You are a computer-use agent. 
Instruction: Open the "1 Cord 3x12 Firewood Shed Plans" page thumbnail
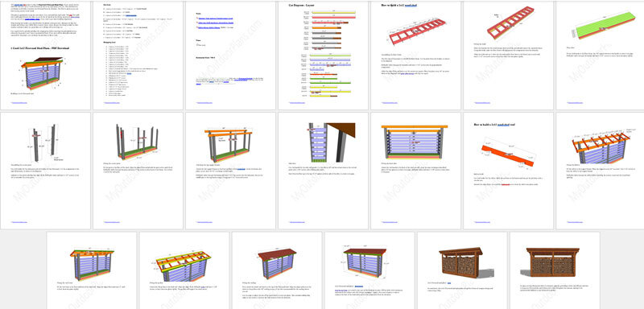coord(45,56)
